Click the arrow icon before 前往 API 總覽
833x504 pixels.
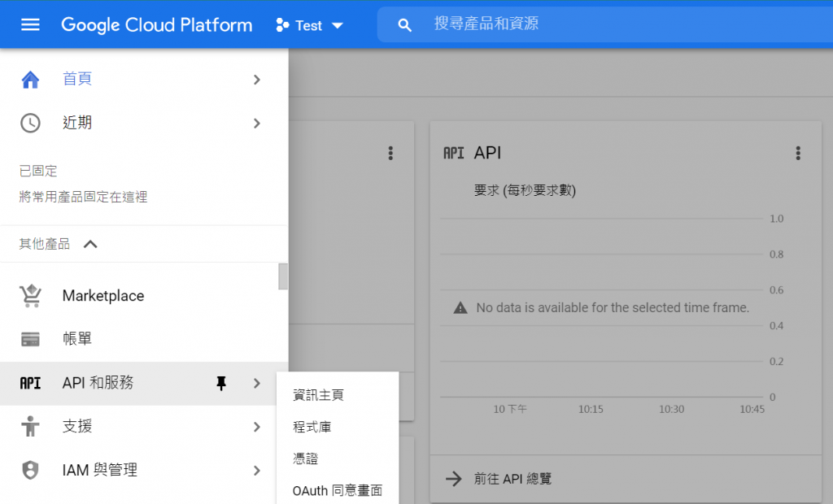pyautogui.click(x=454, y=479)
